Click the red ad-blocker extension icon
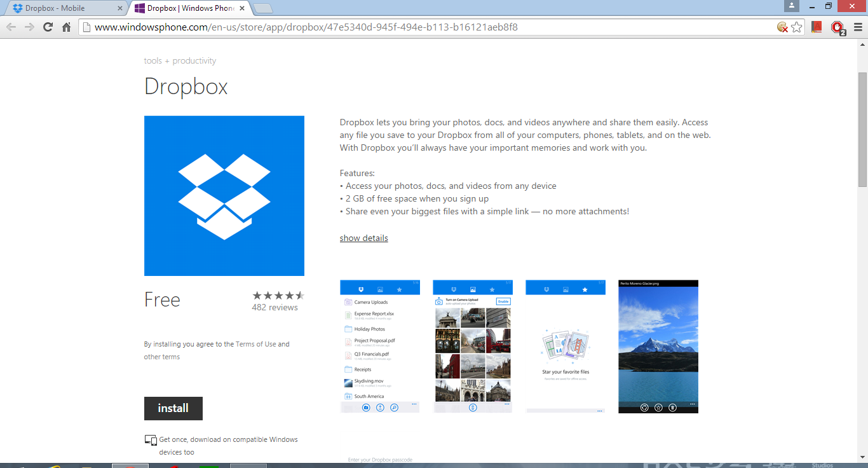 click(837, 27)
